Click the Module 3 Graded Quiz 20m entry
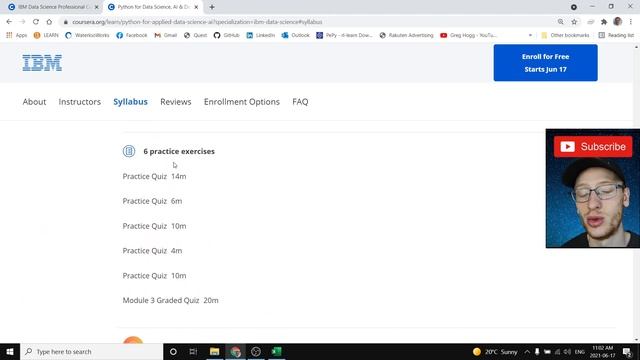 coord(171,300)
